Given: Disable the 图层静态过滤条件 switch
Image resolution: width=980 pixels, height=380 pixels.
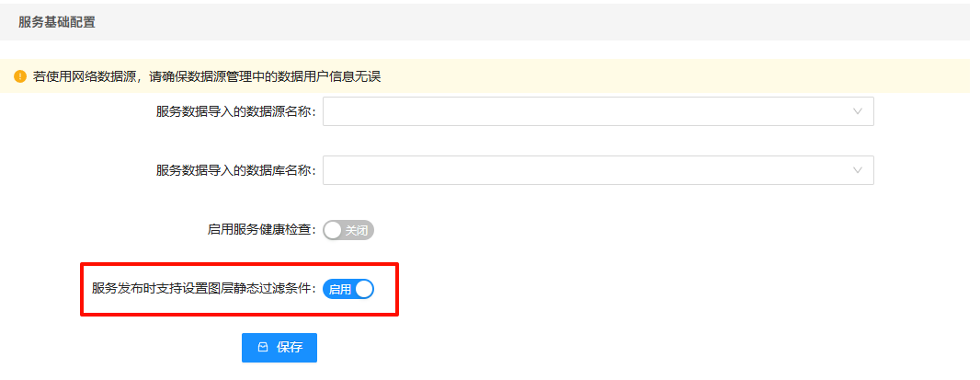Looking at the screenshot, I should pyautogui.click(x=348, y=289).
